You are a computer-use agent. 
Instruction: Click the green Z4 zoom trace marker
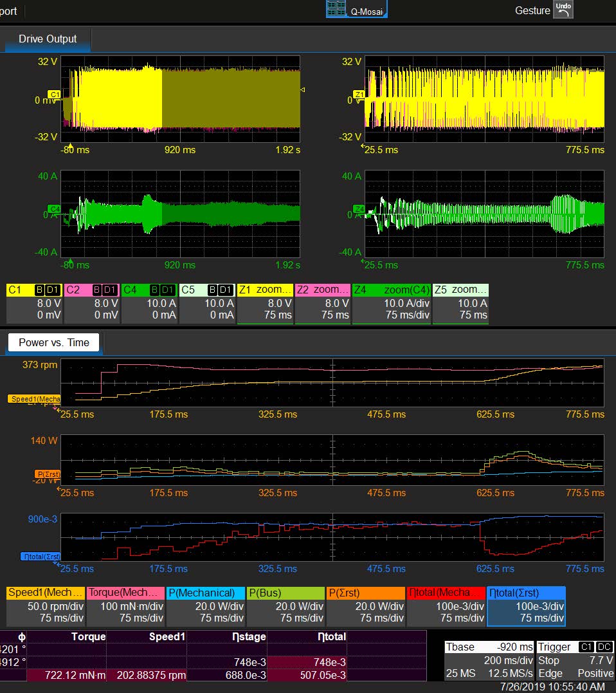point(359,208)
